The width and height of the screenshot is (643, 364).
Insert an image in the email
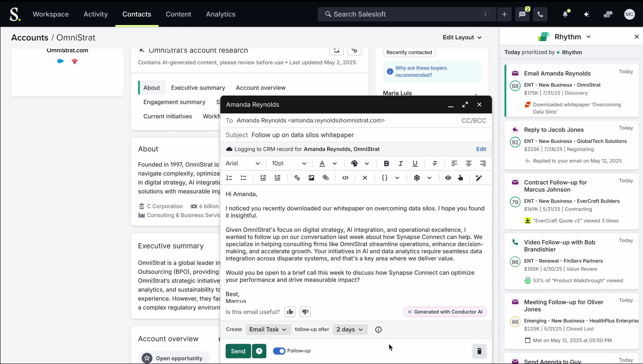pos(311,178)
